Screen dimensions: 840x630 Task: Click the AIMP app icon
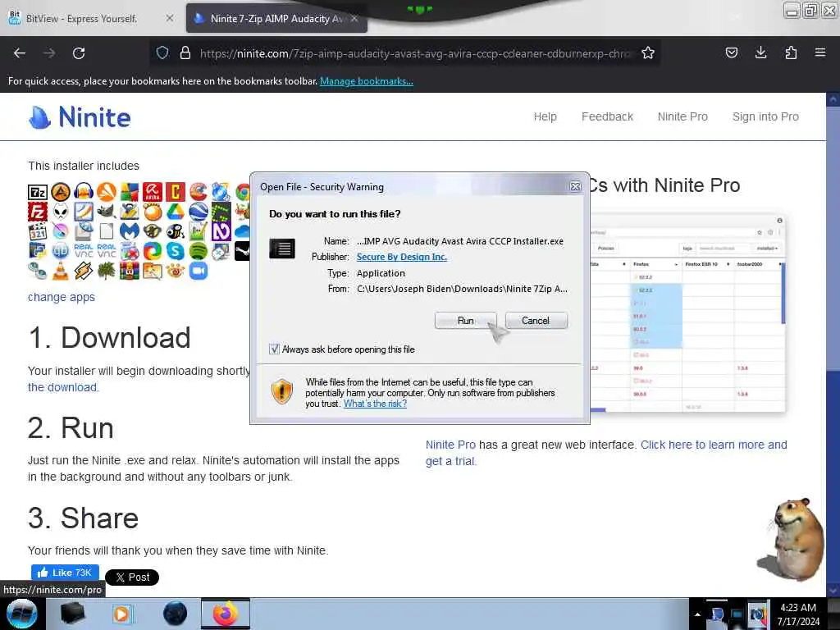click(61, 192)
